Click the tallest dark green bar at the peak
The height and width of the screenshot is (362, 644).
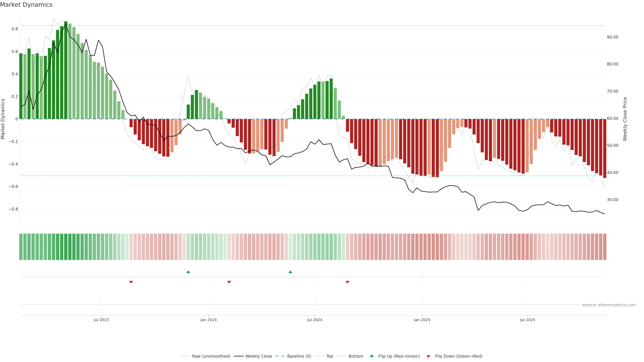click(x=66, y=70)
